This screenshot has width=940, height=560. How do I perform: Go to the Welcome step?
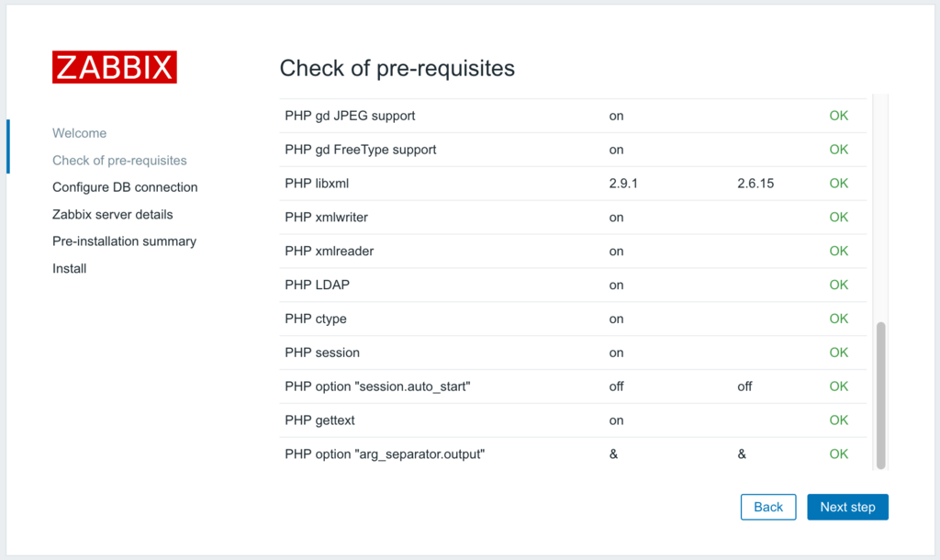(x=79, y=133)
